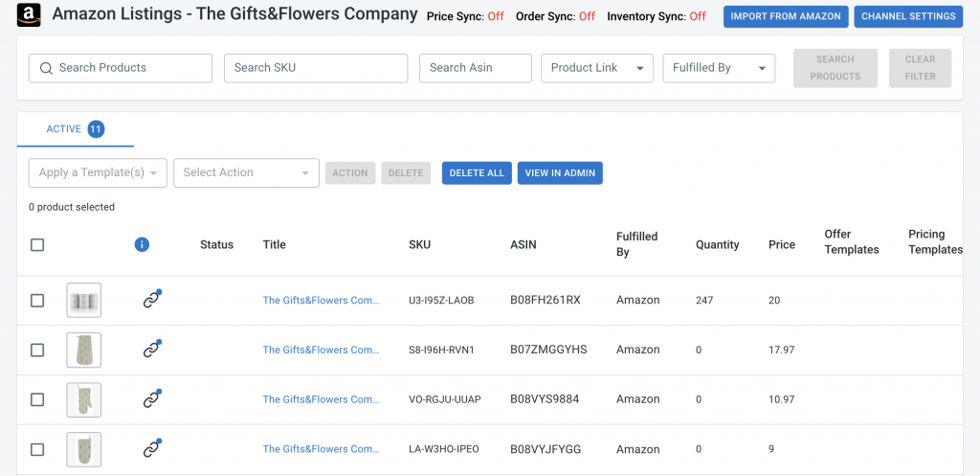Click ASIN cell B08VYS9884

(x=545, y=399)
